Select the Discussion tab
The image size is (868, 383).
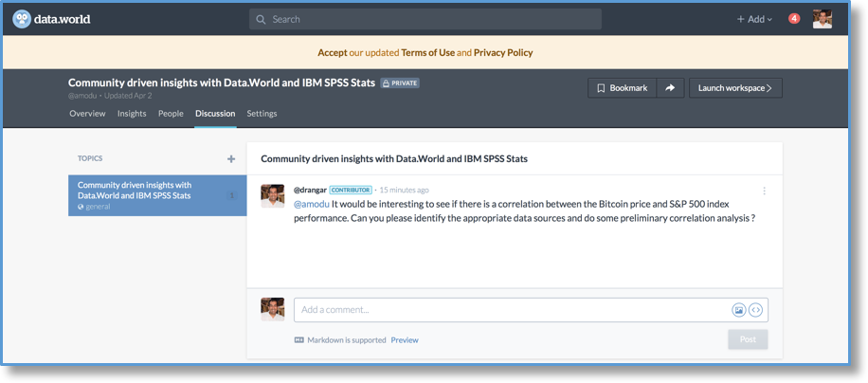coord(215,114)
